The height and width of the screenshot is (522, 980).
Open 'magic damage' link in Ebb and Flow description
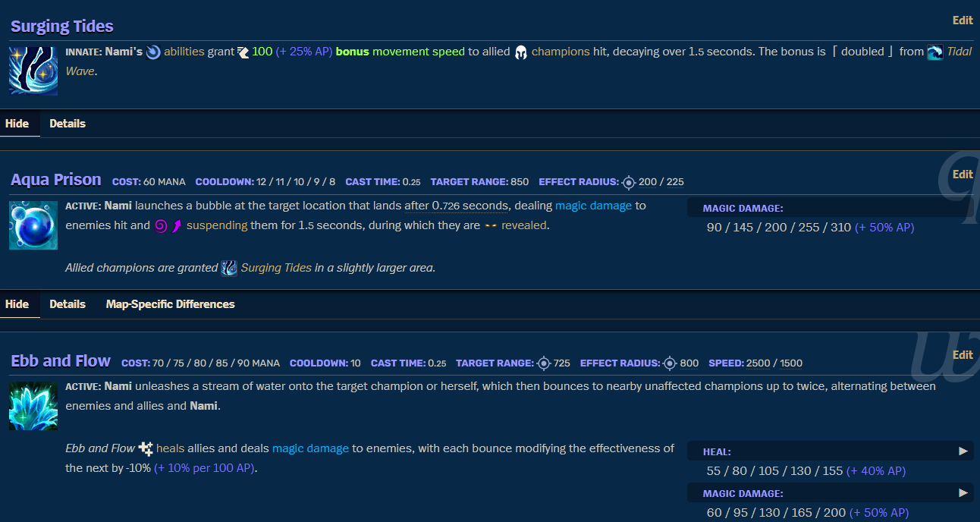pyautogui.click(x=310, y=448)
